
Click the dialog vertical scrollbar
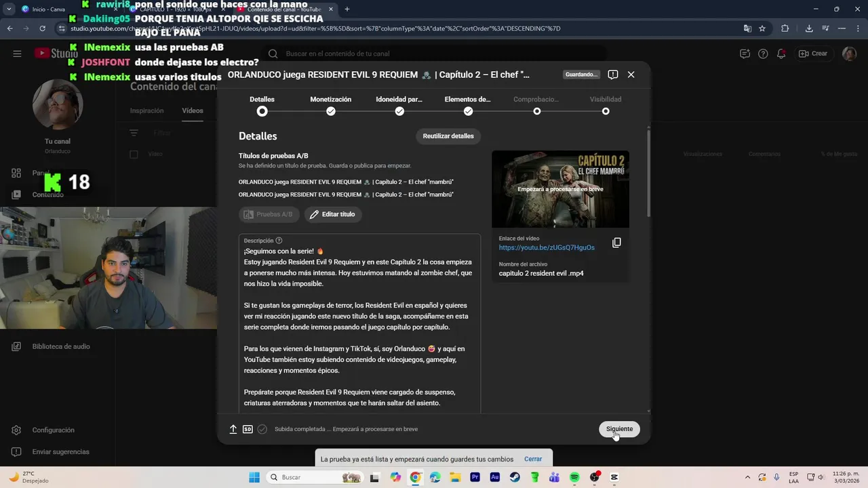pos(648,173)
